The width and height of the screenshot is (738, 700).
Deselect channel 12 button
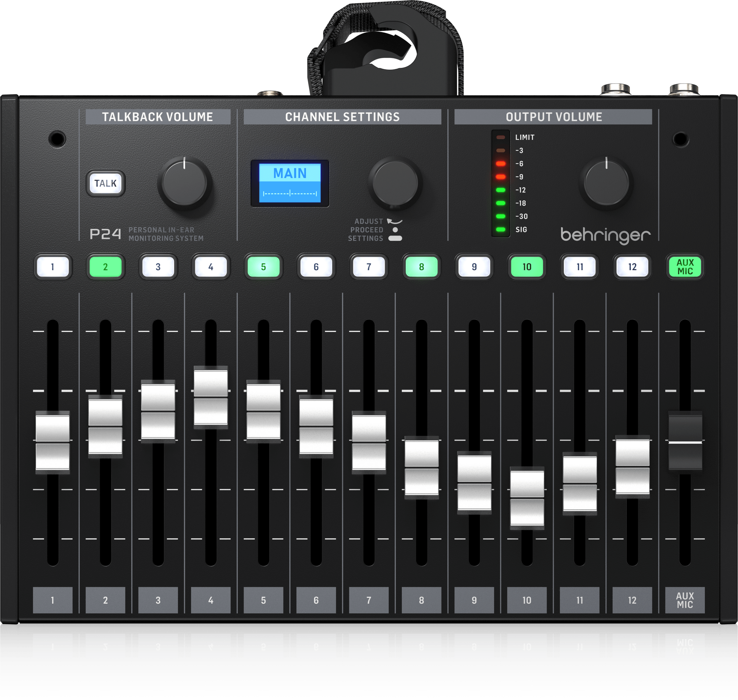[x=632, y=266]
